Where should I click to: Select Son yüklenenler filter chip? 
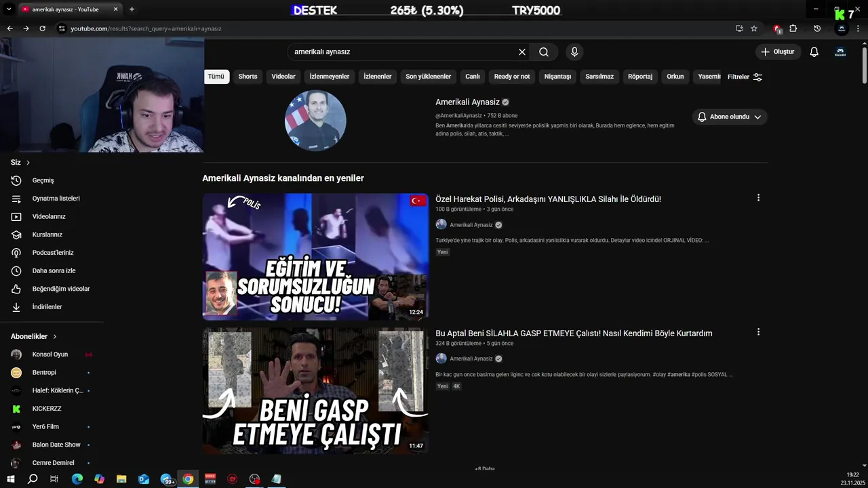[x=429, y=77]
